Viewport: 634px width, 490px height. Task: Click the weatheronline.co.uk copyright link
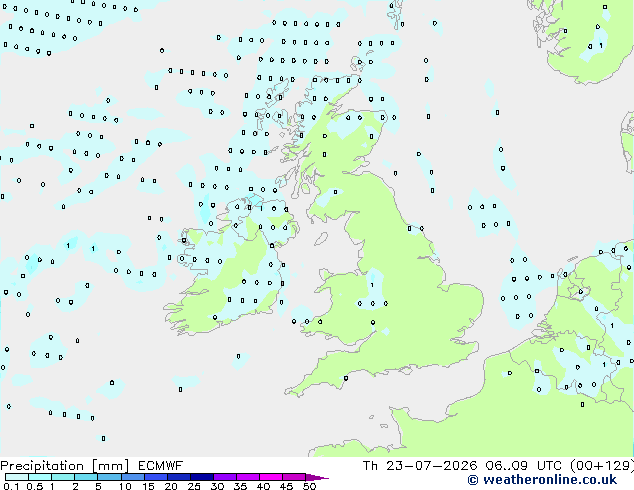tap(542, 480)
